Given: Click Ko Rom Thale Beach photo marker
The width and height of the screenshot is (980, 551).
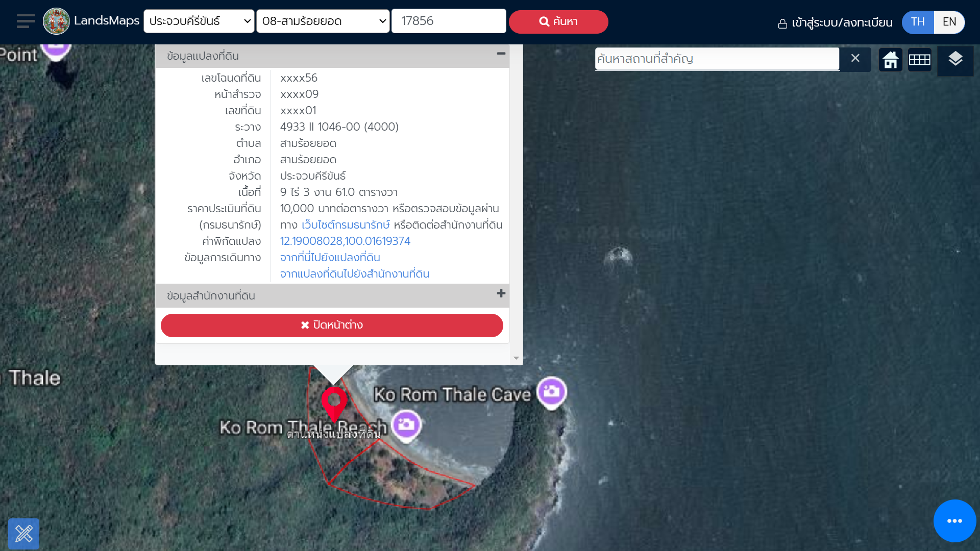Looking at the screenshot, I should tap(406, 424).
